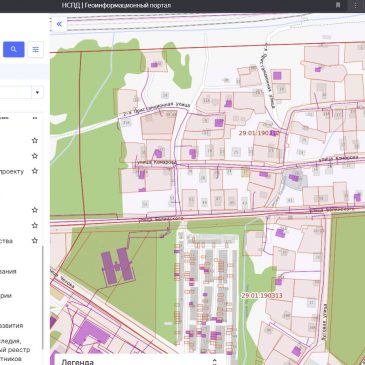Open the dropdown arrow in the layer selector

click(37, 92)
